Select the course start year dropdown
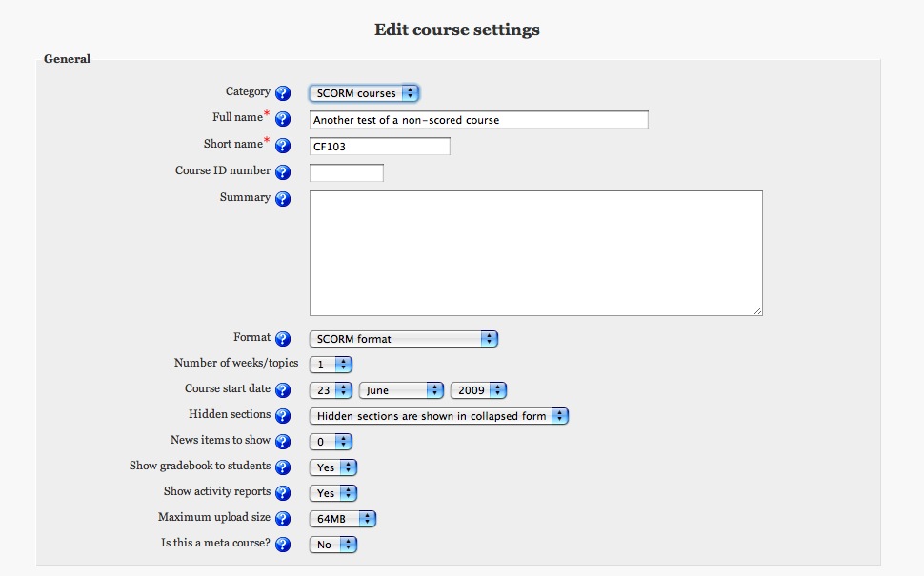The height and width of the screenshot is (576, 924). (x=478, y=390)
